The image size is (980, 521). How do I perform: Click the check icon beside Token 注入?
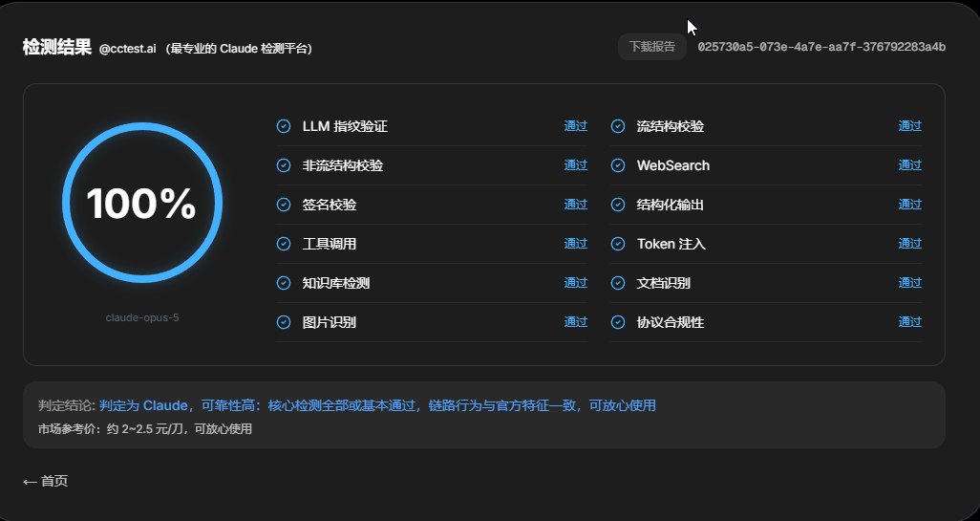point(617,244)
